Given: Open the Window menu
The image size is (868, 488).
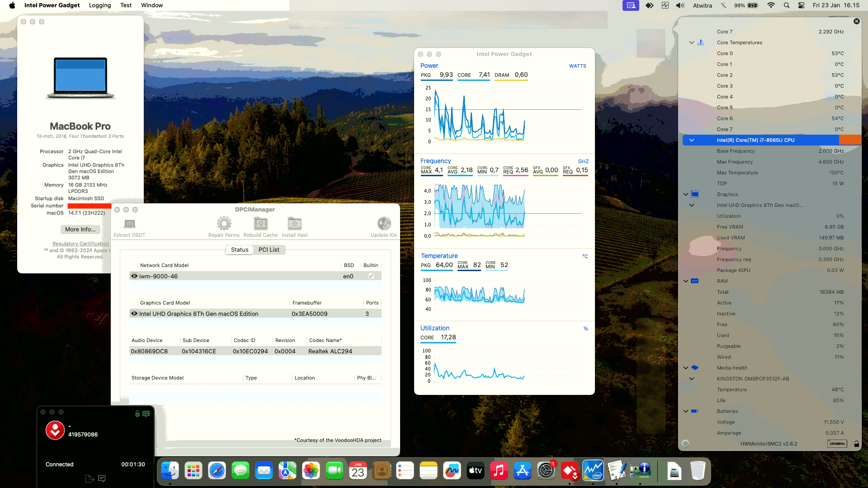Looking at the screenshot, I should (152, 5).
